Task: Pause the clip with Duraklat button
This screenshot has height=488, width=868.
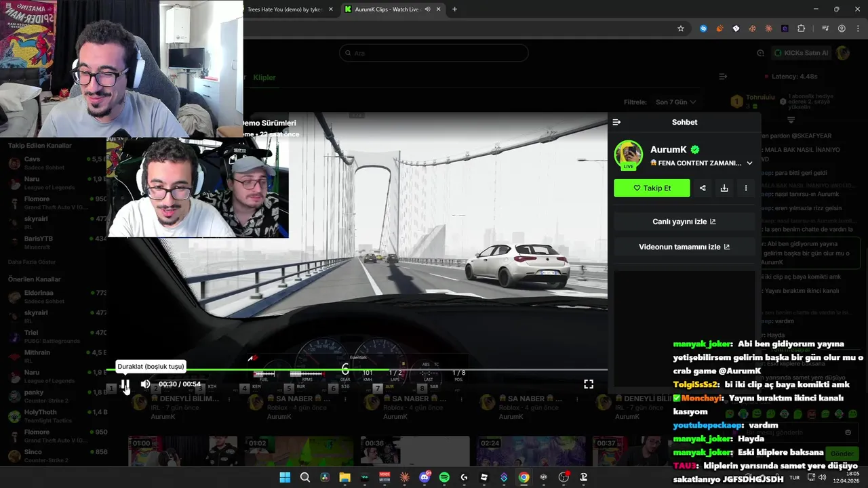Action: click(125, 384)
